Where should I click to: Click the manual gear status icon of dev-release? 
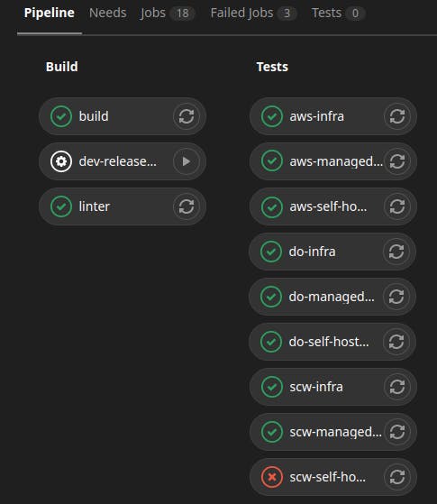click(x=61, y=161)
